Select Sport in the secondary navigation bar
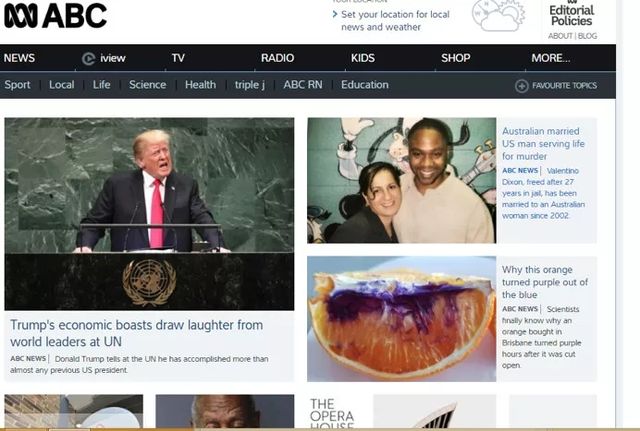This screenshot has width=640, height=431. [17, 85]
